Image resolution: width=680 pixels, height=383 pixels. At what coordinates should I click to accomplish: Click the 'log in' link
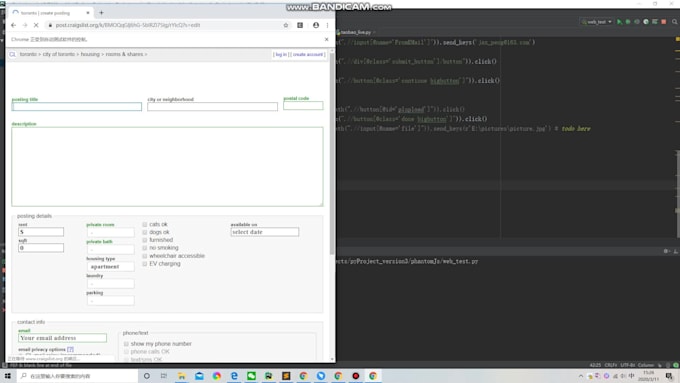pyautogui.click(x=281, y=55)
